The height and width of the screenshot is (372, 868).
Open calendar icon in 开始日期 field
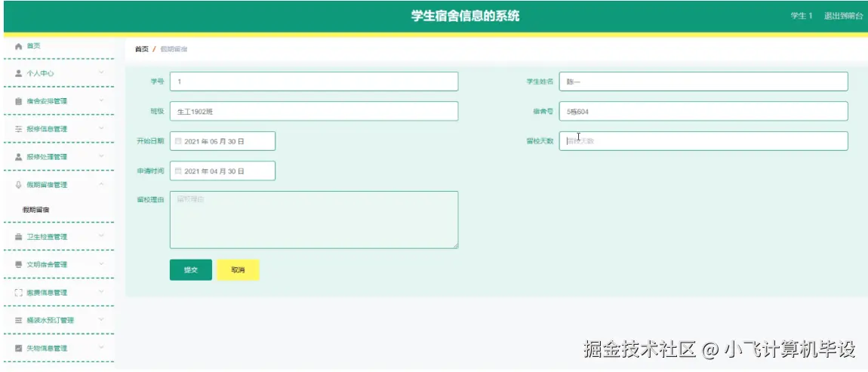click(x=177, y=141)
